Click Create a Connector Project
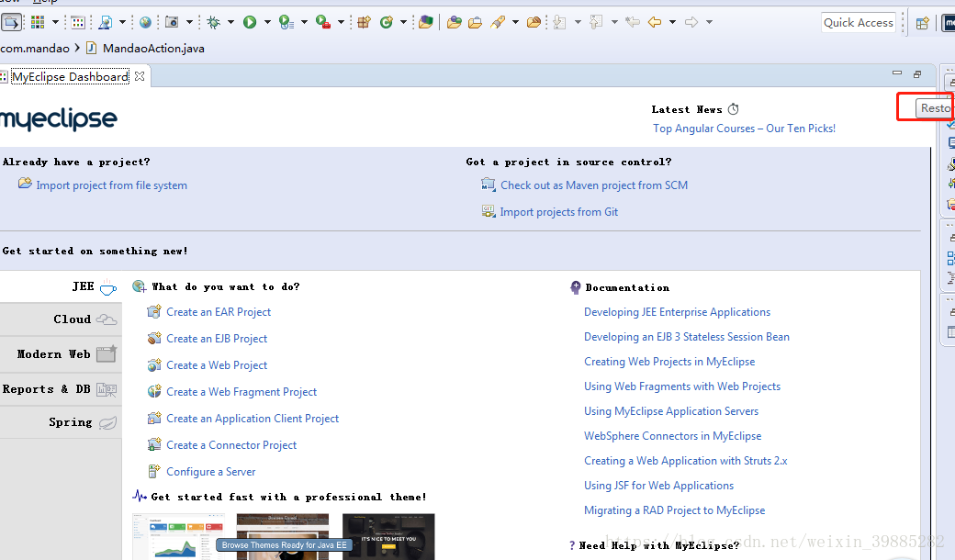The height and width of the screenshot is (560, 955). (x=231, y=445)
